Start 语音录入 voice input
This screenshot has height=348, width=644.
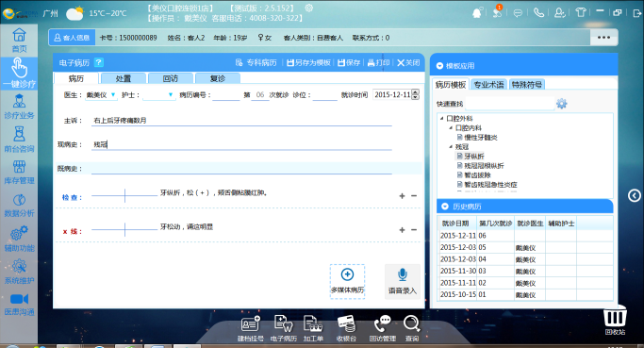[x=403, y=281]
